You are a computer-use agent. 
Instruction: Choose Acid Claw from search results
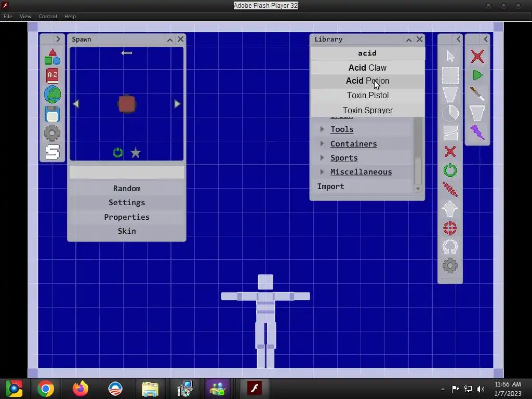(367, 68)
